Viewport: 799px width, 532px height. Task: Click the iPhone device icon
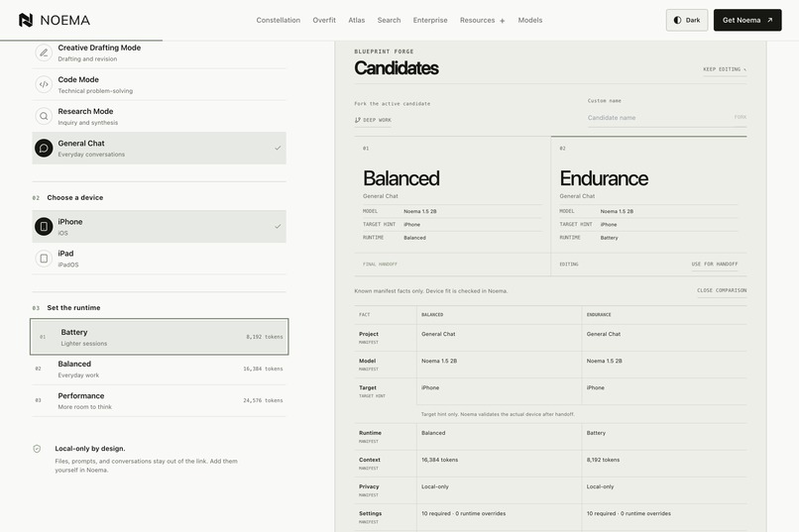coord(44,227)
